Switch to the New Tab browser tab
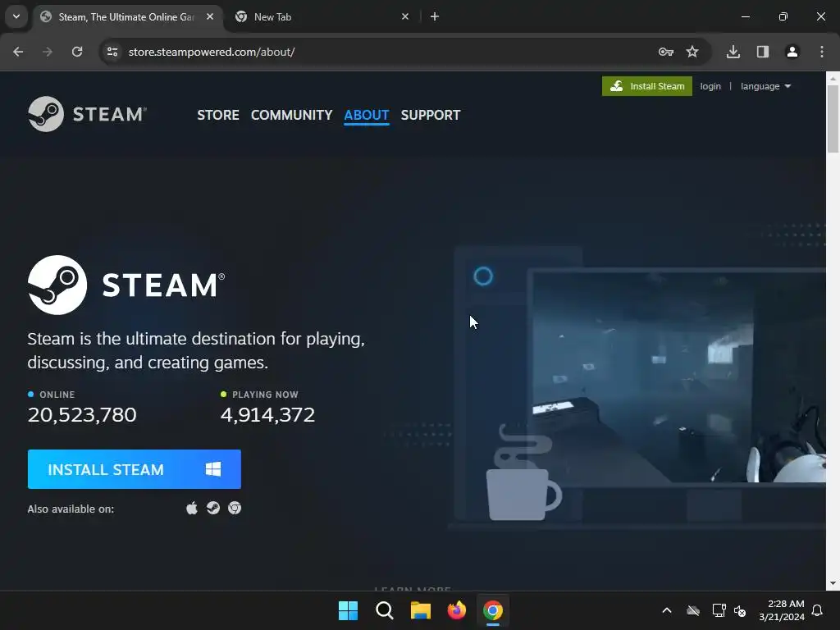The image size is (840, 630). (x=322, y=16)
